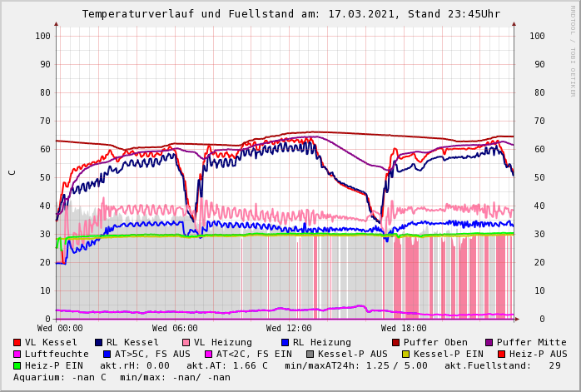Click the Wed 18:00 time axis label

point(404,328)
